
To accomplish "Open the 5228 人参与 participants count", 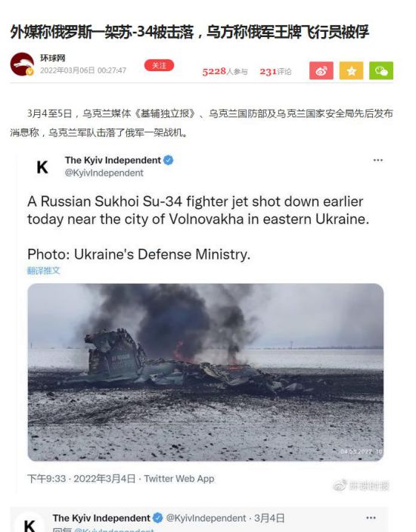I will tap(225, 72).
